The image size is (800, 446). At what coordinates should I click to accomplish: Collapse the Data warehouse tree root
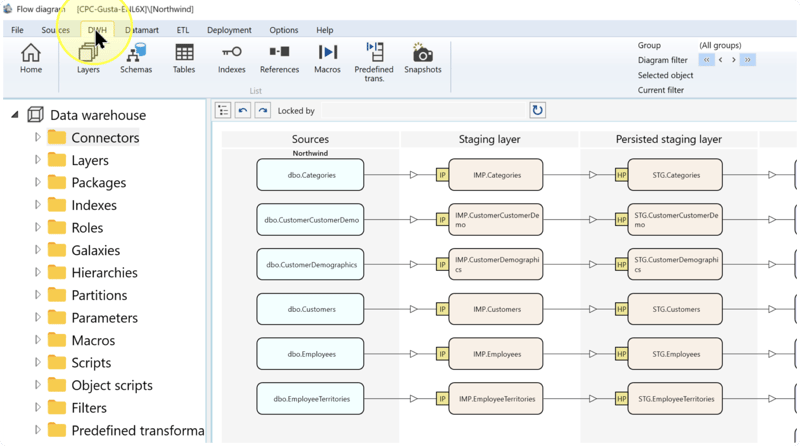point(15,115)
